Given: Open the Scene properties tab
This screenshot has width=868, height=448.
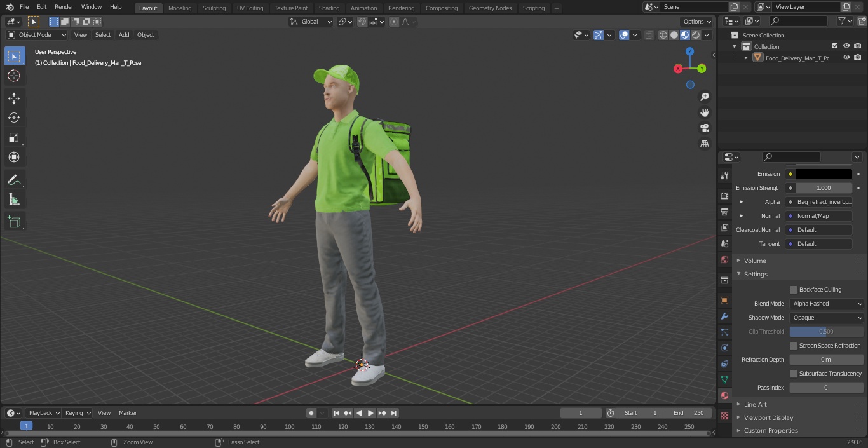Looking at the screenshot, I should (724, 243).
